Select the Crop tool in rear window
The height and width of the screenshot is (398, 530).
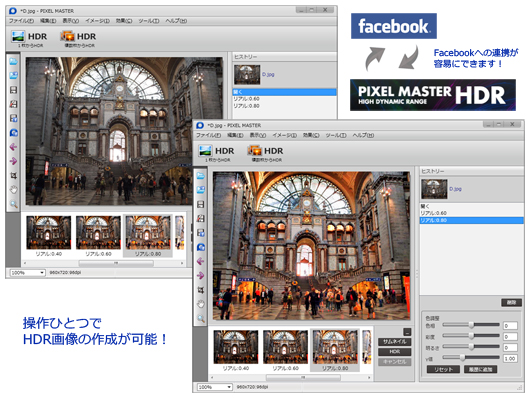pos(14,175)
